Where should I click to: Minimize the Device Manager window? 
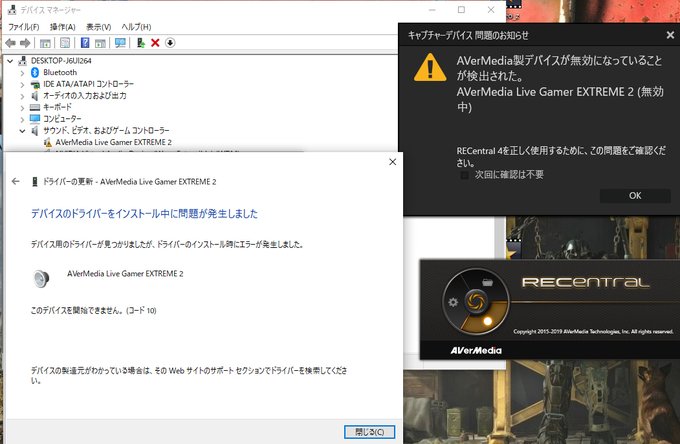432,10
